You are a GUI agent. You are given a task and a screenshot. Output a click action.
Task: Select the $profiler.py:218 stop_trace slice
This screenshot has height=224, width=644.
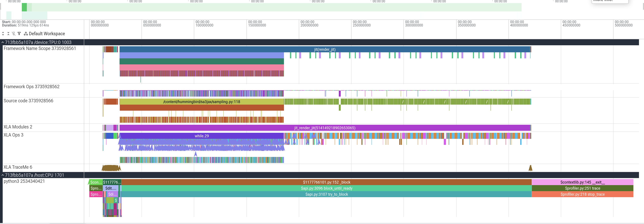(582, 194)
